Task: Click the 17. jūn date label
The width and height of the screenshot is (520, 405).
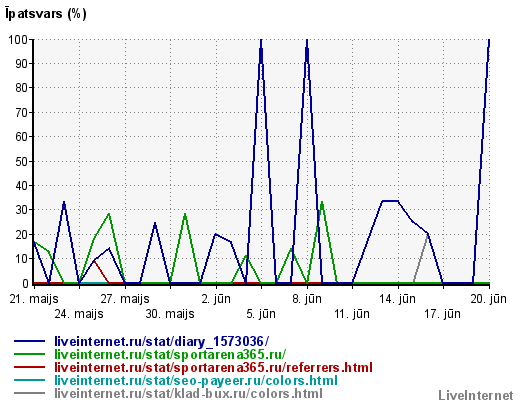Action: click(x=442, y=314)
